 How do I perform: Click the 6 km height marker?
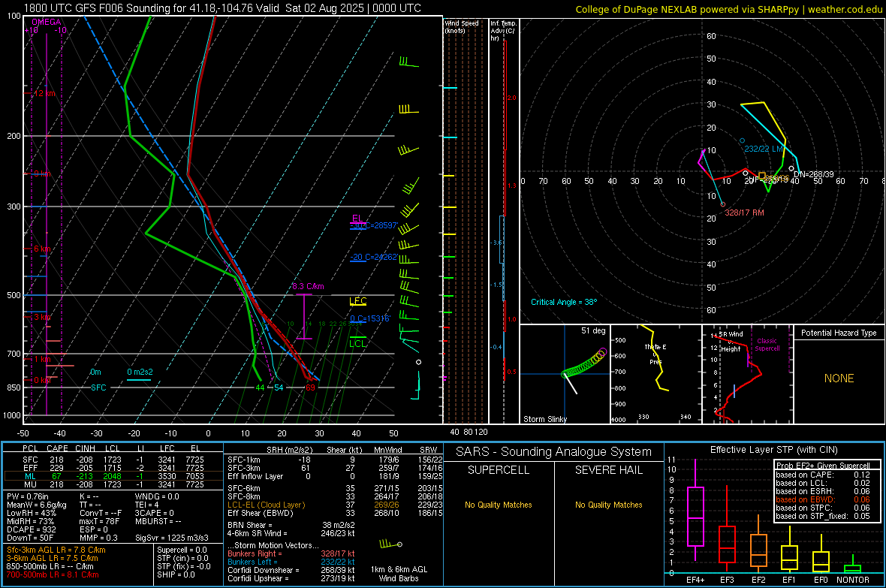[x=42, y=249]
